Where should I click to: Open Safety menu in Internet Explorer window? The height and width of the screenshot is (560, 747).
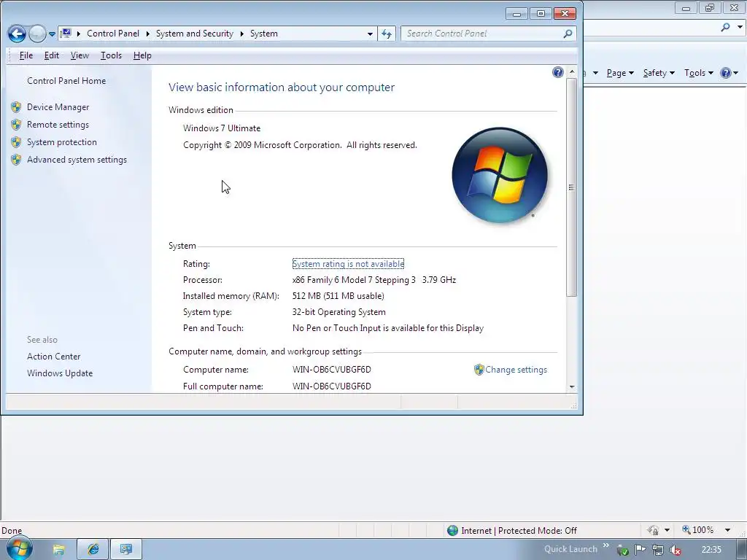[659, 73]
